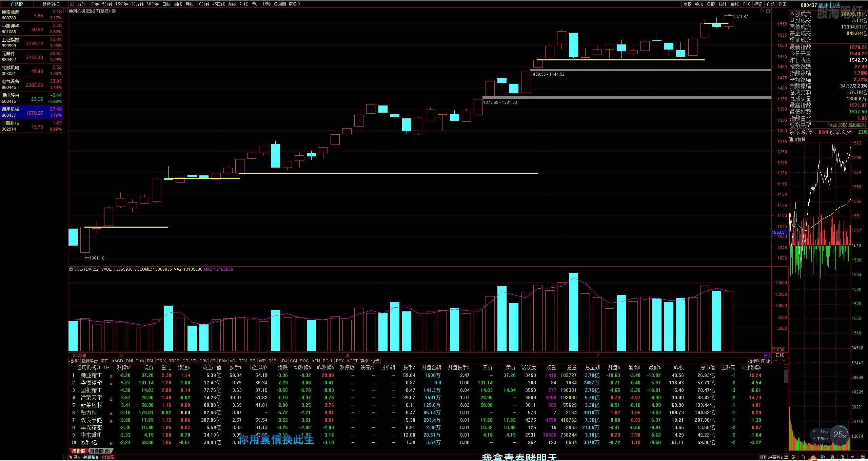Viewport: 868px width, 461px height.
Task: Select the 日线 daily period
Action: point(166,4)
